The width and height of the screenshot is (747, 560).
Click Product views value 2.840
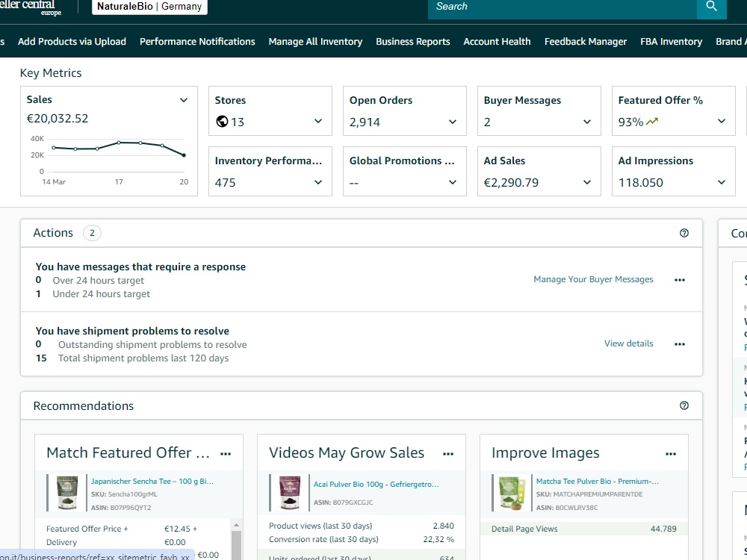pos(443,526)
